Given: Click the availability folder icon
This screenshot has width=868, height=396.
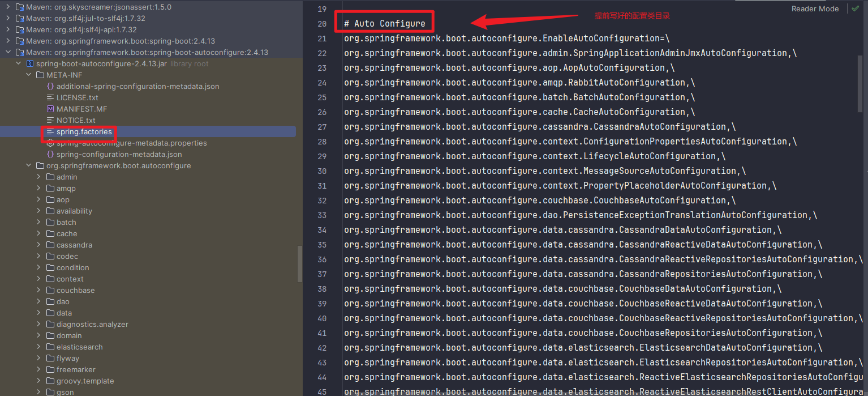Looking at the screenshot, I should point(50,211).
